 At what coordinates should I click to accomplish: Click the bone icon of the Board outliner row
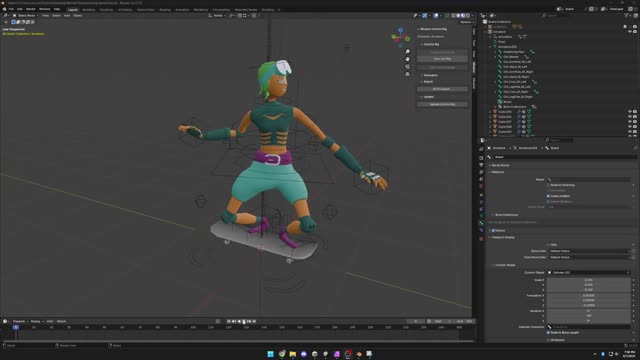click(x=500, y=102)
